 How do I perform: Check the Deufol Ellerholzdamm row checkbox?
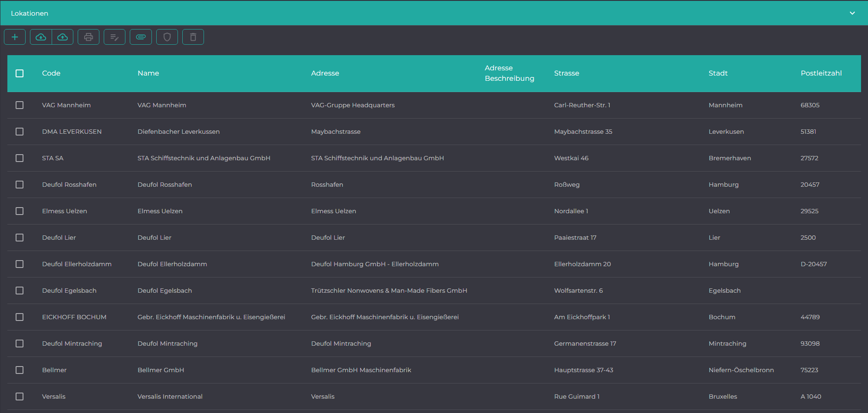(x=20, y=264)
